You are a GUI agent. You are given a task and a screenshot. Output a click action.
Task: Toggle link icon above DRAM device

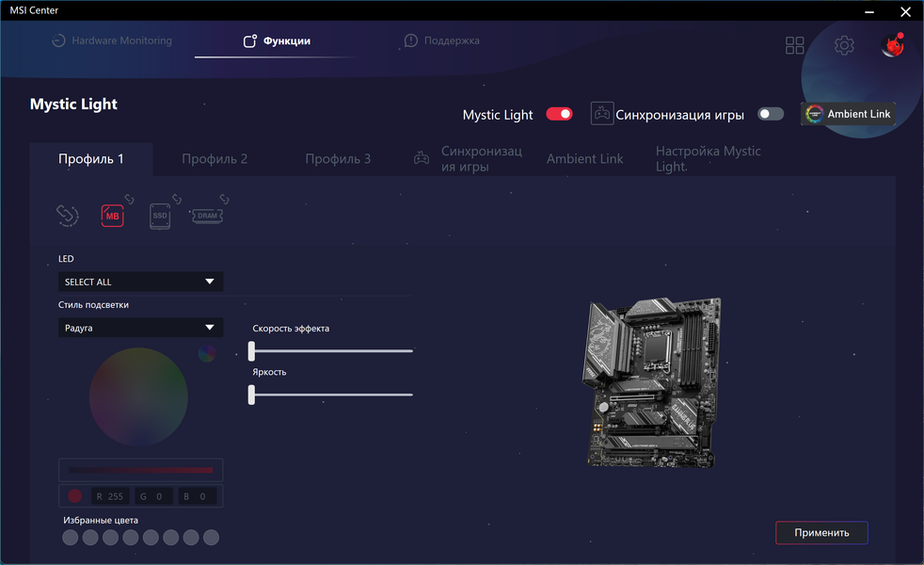pyautogui.click(x=225, y=200)
